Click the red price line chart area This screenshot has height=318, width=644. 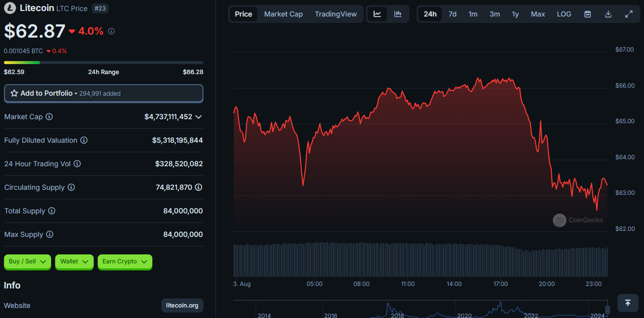point(420,155)
